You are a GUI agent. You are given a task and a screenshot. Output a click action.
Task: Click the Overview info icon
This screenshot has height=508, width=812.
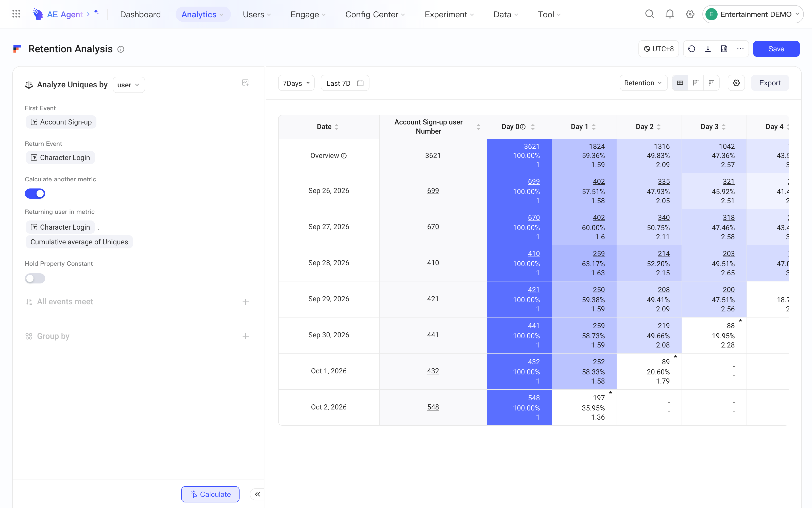pos(344,156)
